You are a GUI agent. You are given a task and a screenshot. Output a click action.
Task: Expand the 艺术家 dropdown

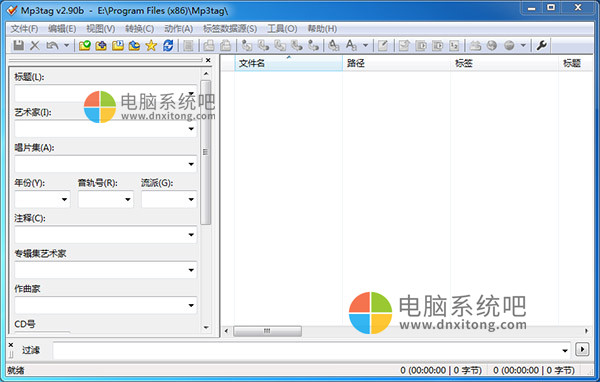191,129
